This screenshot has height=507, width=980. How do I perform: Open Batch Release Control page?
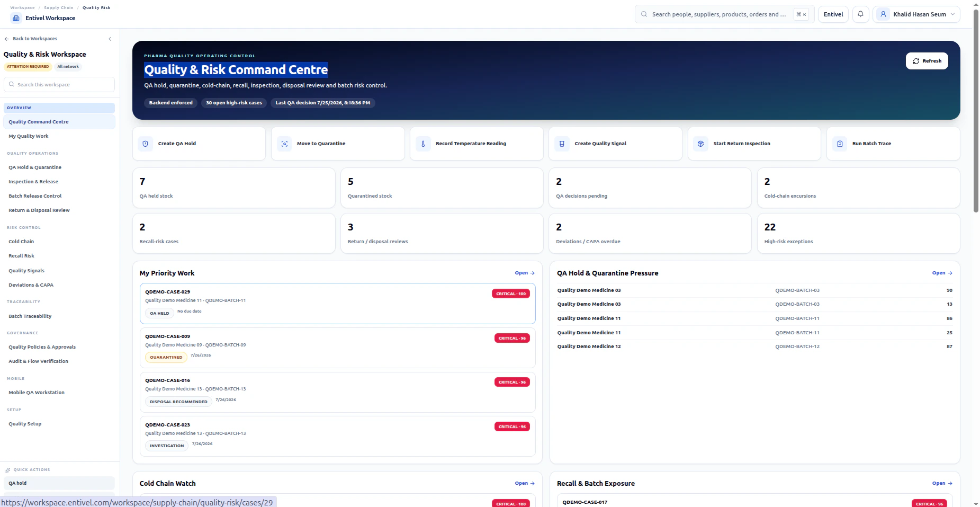(59, 196)
